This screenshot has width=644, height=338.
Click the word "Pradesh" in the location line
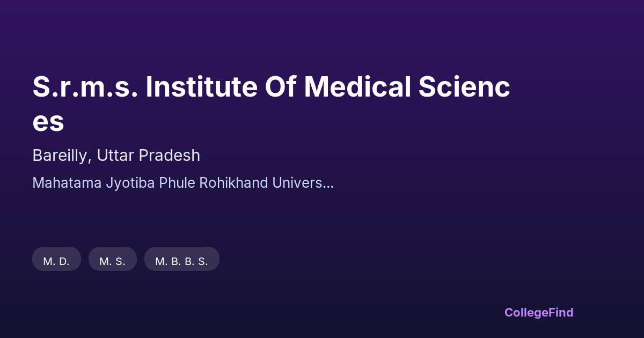(170, 156)
